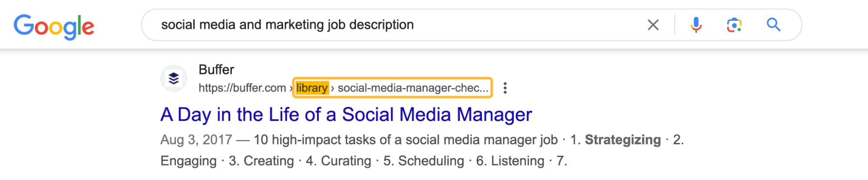The height and width of the screenshot is (180, 868).
Task: Clear the search query with the X
Action: click(x=653, y=25)
